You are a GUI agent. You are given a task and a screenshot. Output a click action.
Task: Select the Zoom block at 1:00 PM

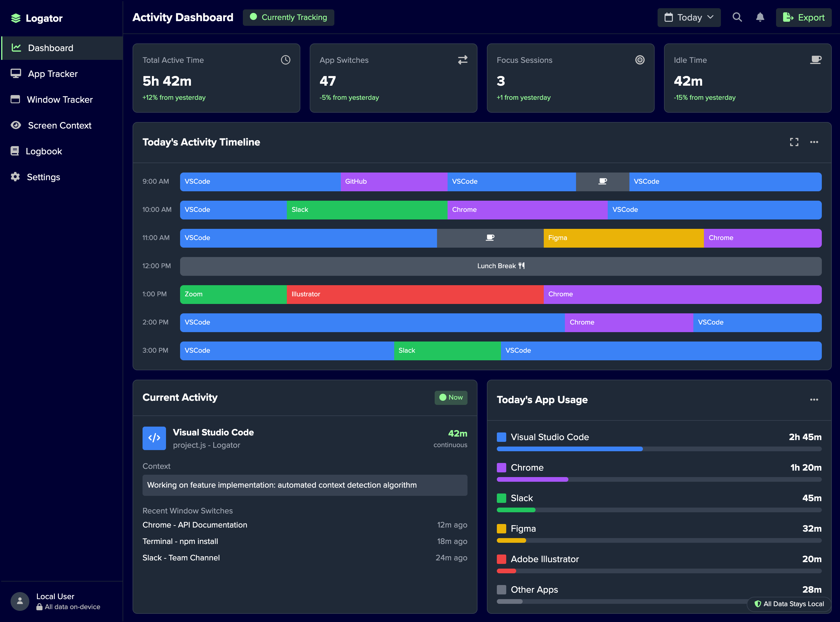click(233, 294)
